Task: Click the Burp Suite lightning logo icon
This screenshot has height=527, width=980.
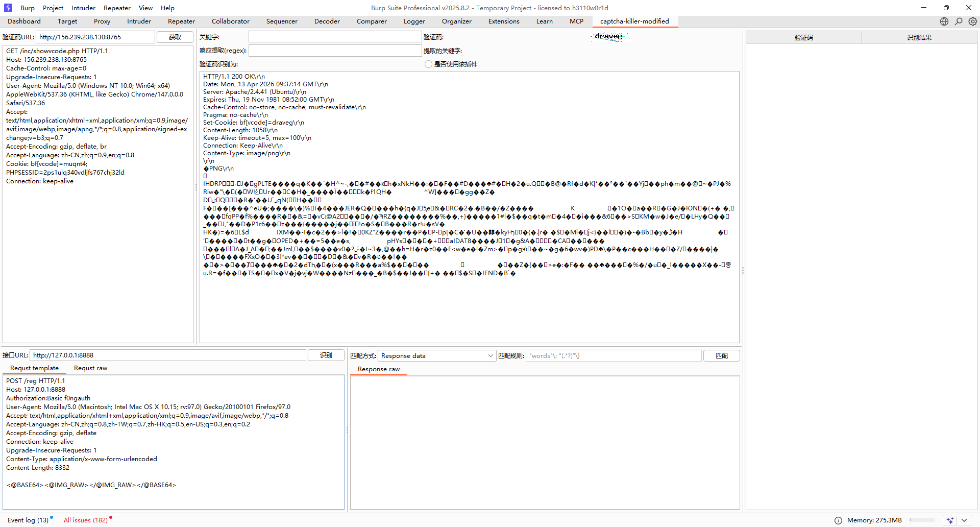Action: [8, 8]
